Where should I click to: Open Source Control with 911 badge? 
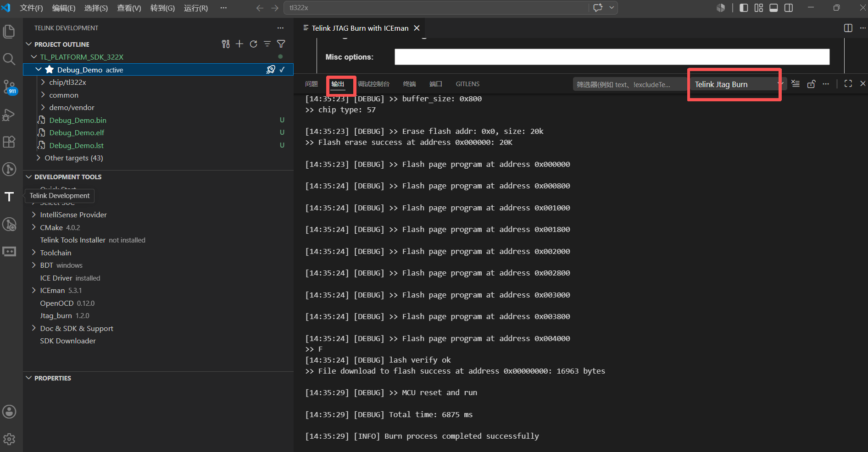coord(9,87)
